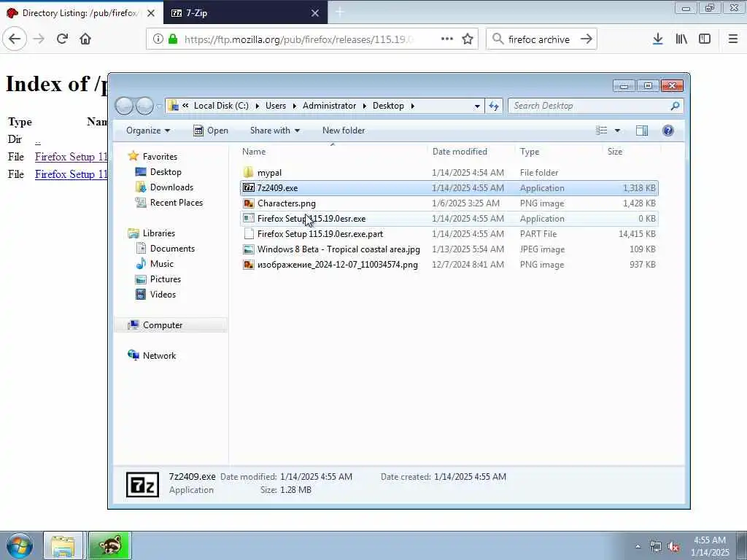Select Network in the navigation pane
This screenshot has height=560, width=747.
(x=152, y=355)
